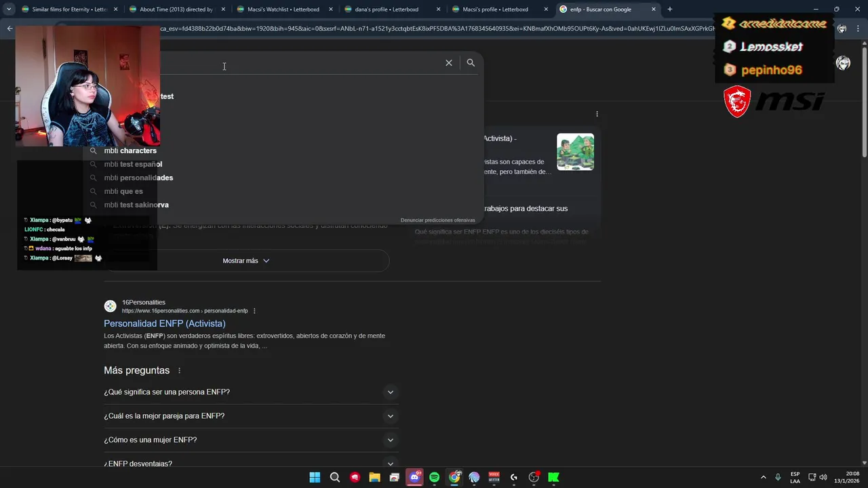The height and width of the screenshot is (488, 868).
Task: Click the 16Personalities site favicon
Action: (110, 306)
